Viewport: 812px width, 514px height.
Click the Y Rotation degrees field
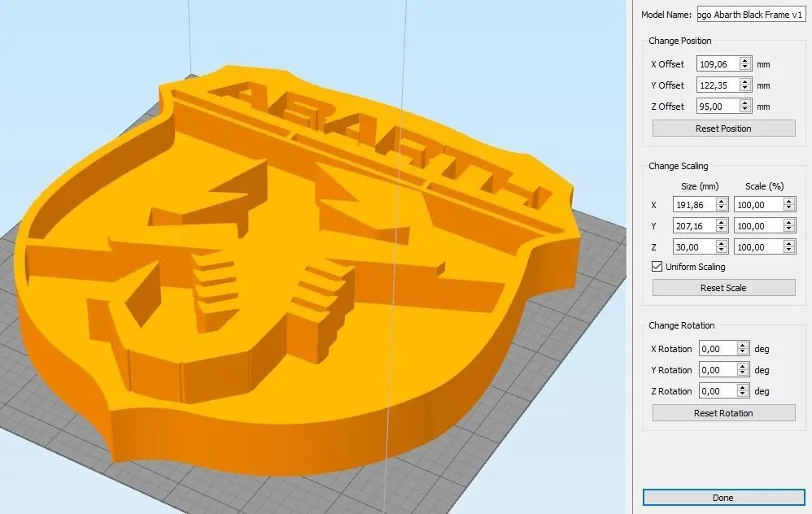point(718,369)
